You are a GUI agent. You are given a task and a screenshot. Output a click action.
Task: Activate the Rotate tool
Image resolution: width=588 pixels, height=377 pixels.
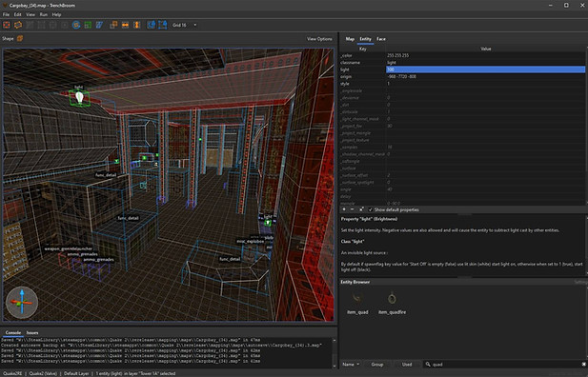click(x=76, y=25)
